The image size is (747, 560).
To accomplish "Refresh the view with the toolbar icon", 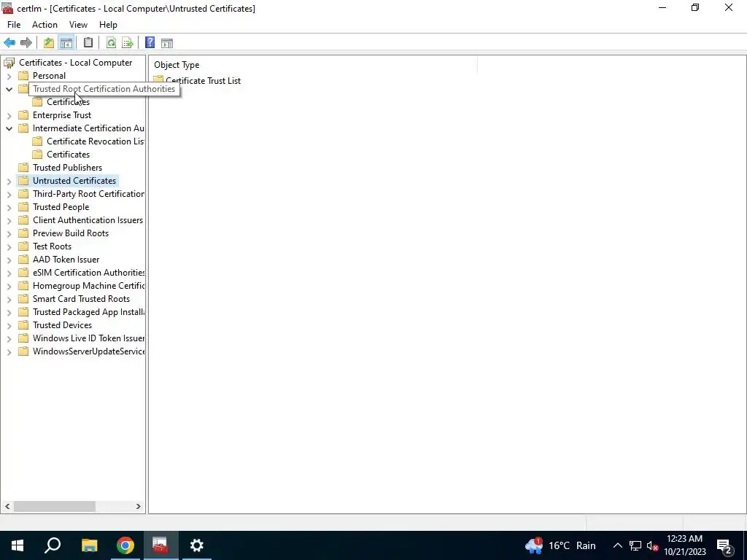I will [111, 43].
